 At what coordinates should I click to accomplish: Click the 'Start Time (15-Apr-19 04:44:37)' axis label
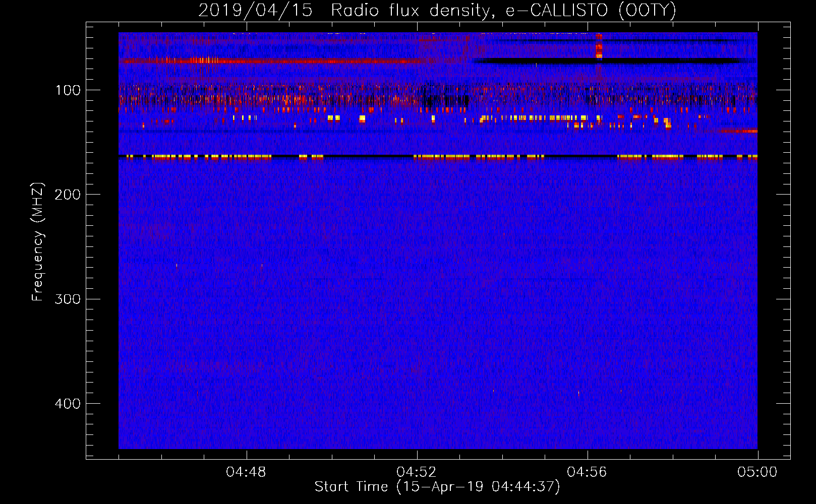(437, 487)
